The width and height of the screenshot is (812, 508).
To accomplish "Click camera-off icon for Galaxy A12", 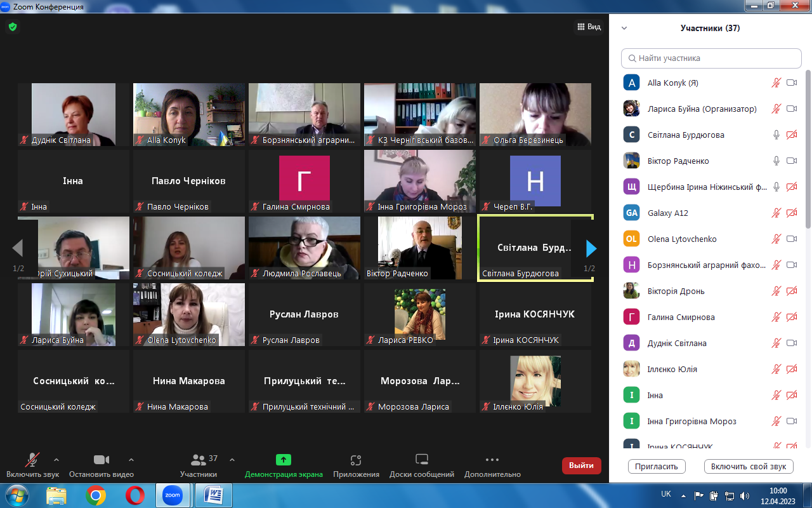I will tap(792, 213).
